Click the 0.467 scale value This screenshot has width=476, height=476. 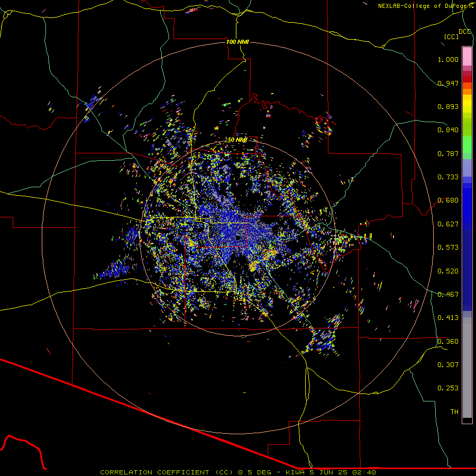tap(448, 295)
